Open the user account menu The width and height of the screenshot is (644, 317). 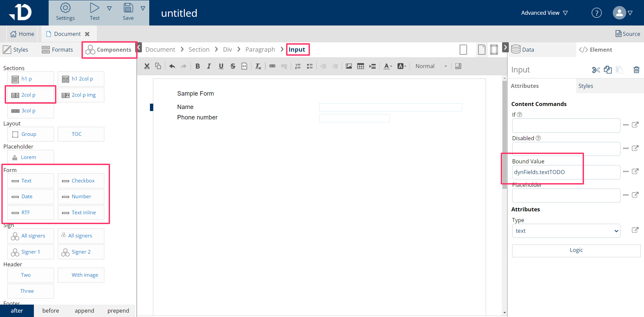(623, 13)
